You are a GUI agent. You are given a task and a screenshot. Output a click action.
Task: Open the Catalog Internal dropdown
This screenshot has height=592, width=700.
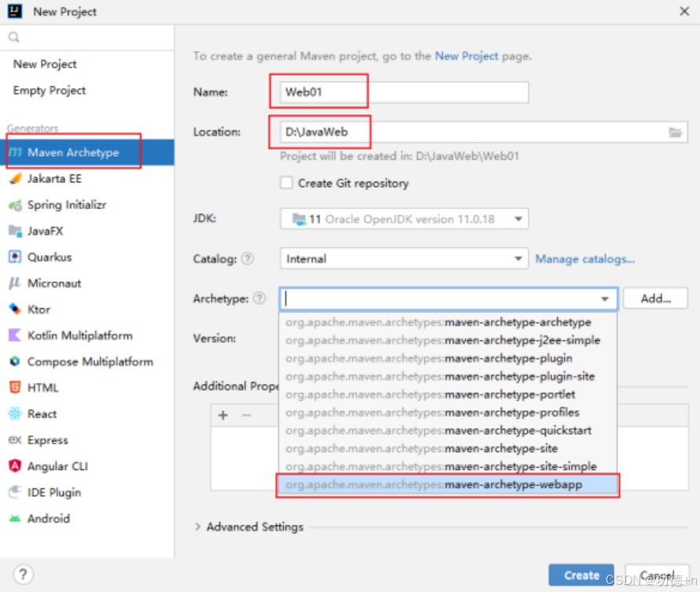point(404,259)
